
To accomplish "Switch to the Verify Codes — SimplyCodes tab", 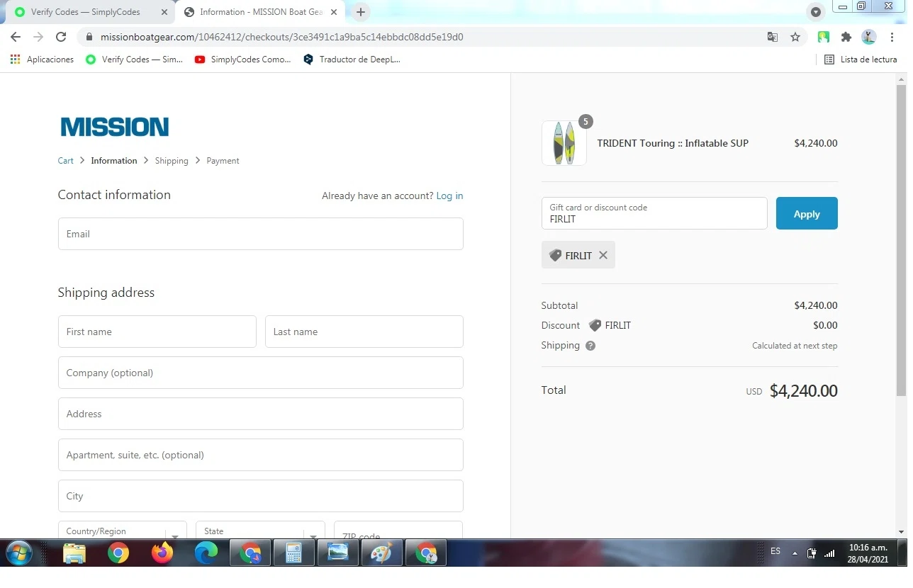I will pyautogui.click(x=86, y=12).
